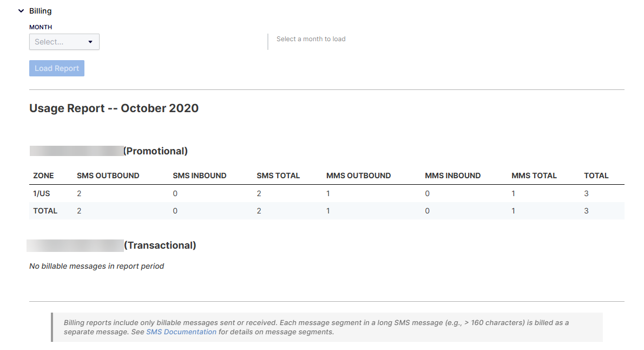Click the MMS INBOUND column header
644x350 pixels.
point(452,176)
